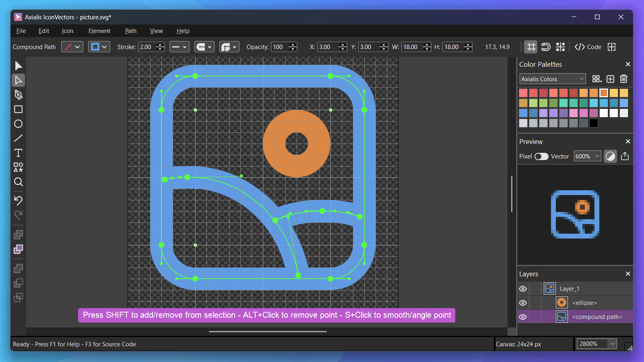Delete the current color palette

623,79
